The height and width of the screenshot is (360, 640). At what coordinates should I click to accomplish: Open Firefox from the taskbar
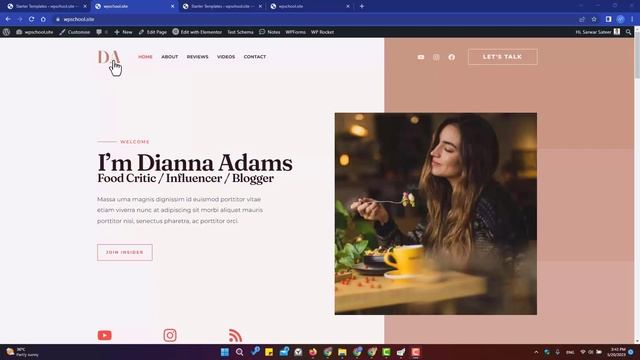(x=313, y=352)
